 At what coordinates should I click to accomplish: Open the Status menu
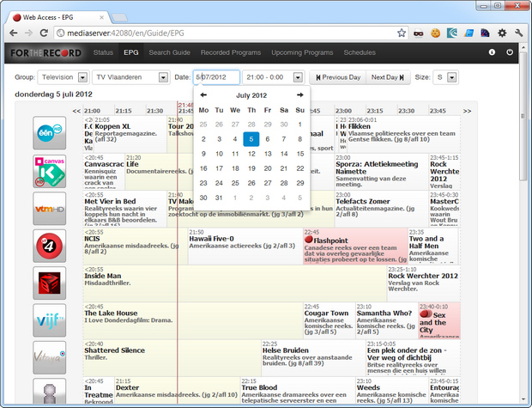103,52
